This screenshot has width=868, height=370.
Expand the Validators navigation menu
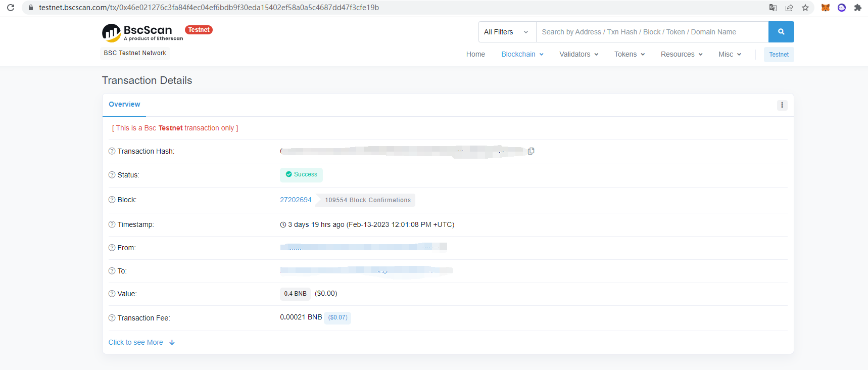(x=578, y=54)
